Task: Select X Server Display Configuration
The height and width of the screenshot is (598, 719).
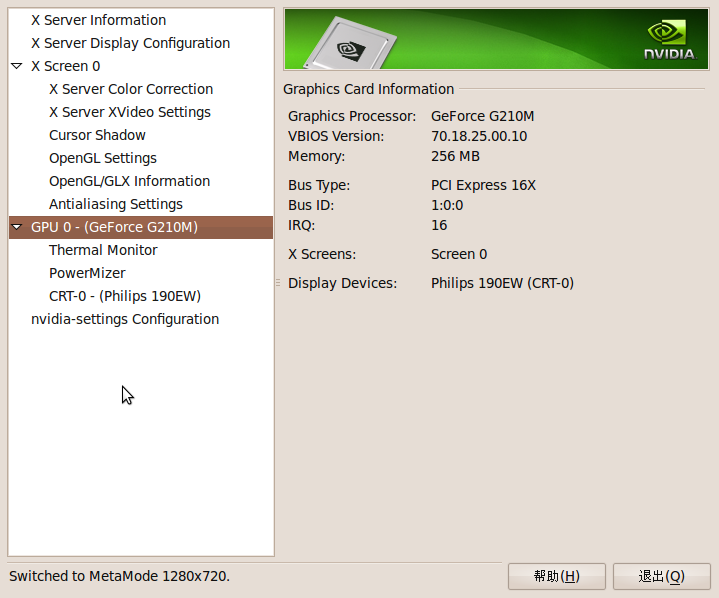Action: tap(130, 43)
